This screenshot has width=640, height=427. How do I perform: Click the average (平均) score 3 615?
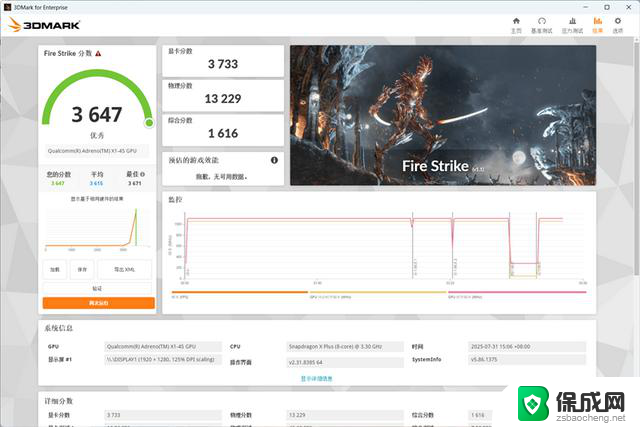96,183
